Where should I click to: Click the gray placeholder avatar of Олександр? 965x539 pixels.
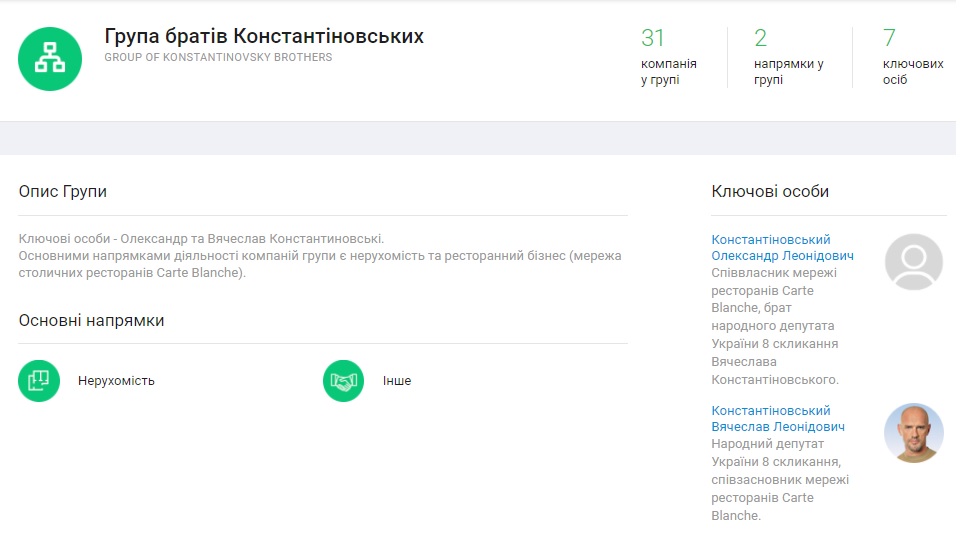913,262
